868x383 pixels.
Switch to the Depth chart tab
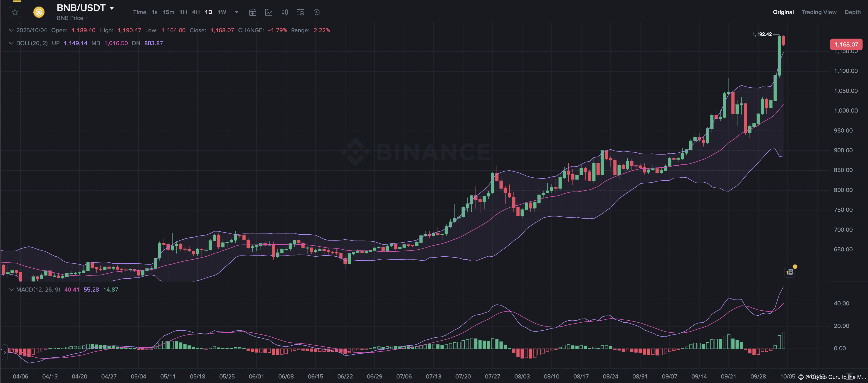click(x=852, y=12)
